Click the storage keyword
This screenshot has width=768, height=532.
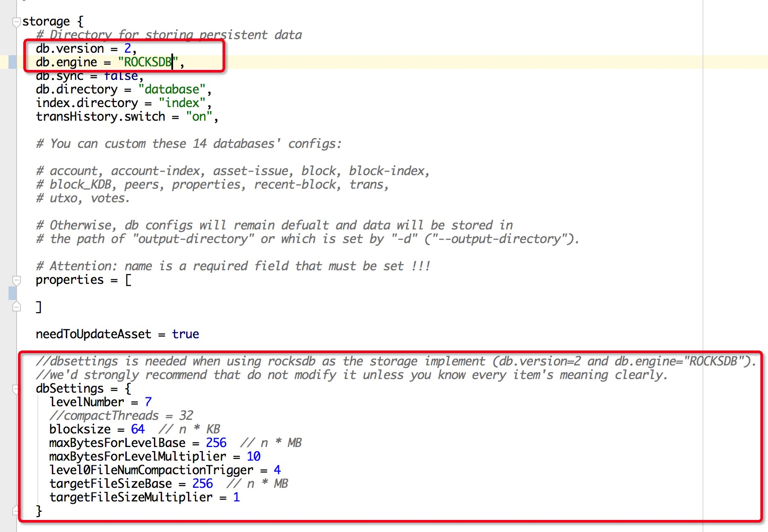tap(46, 21)
